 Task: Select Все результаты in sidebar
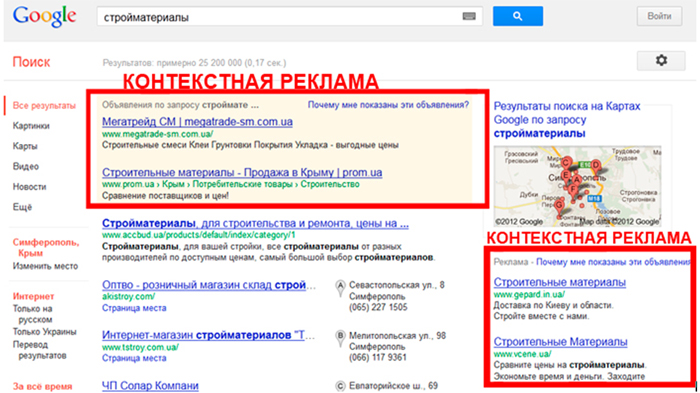click(x=44, y=106)
